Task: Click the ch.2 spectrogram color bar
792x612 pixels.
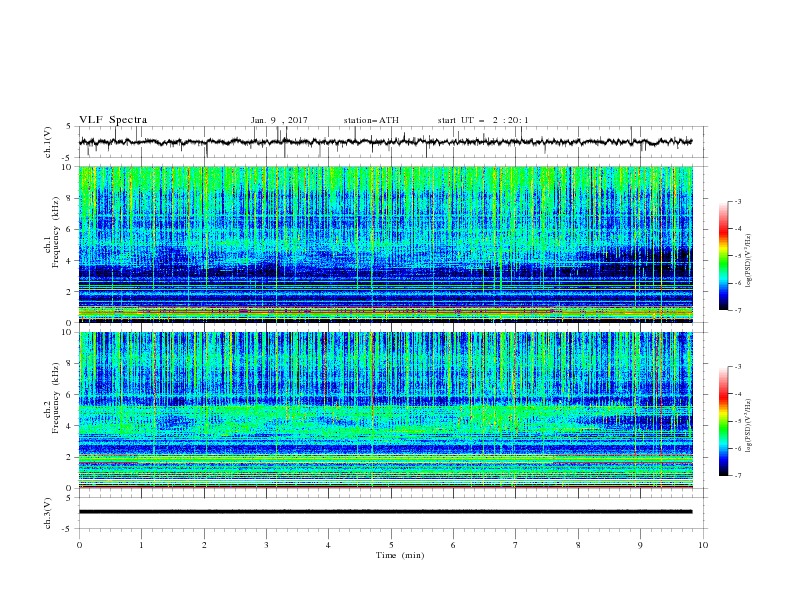Action: coord(724,421)
